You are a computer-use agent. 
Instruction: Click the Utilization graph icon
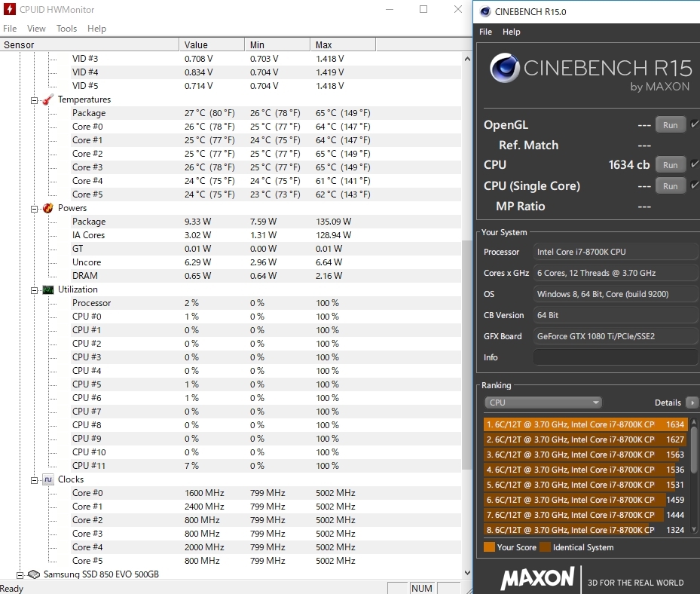(47, 290)
